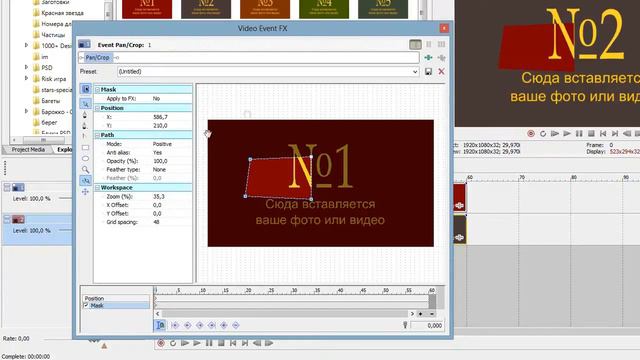Click the top-right mask anchor point
Screen dimensions: 640x360
pos(311,157)
